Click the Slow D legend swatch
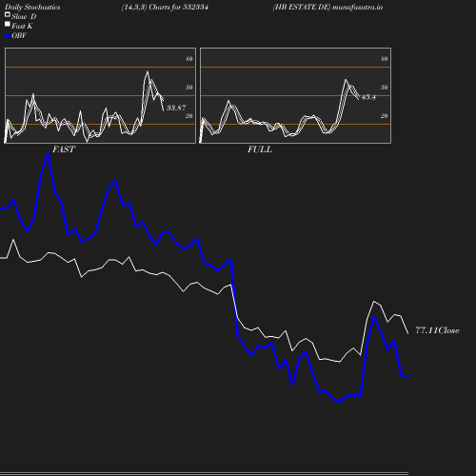 tap(8, 14)
